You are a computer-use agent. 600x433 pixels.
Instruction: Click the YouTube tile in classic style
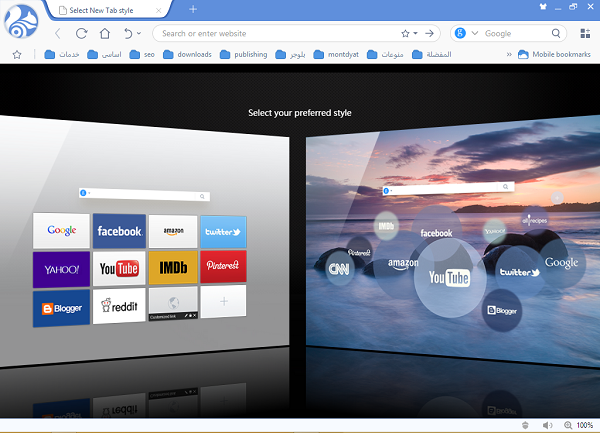pyautogui.click(x=119, y=269)
